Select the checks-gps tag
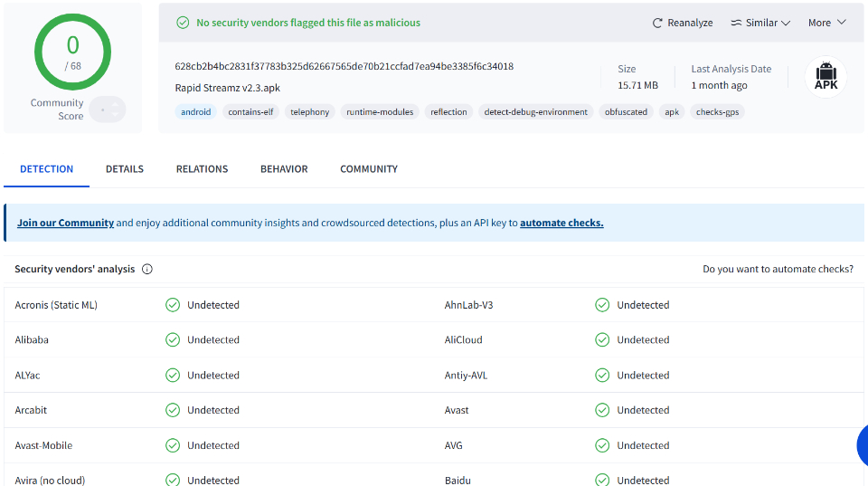The height and width of the screenshot is (486, 868). pyautogui.click(x=717, y=112)
